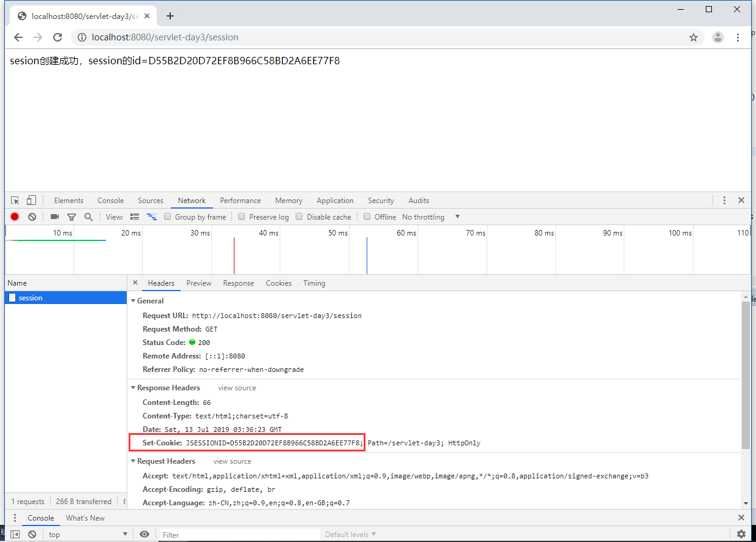Open network search with magnifier icon
The width and height of the screenshot is (756, 542).
[x=89, y=217]
